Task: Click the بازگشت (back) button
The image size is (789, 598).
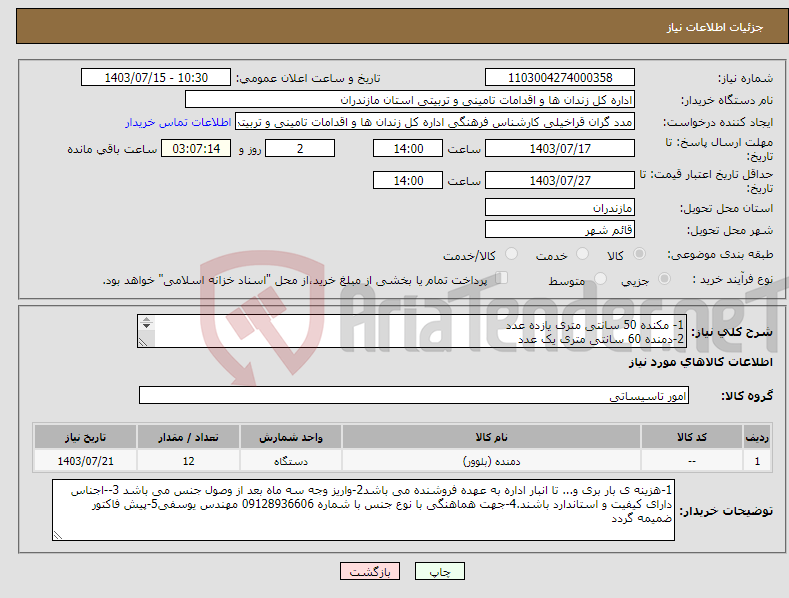Action: [370, 571]
